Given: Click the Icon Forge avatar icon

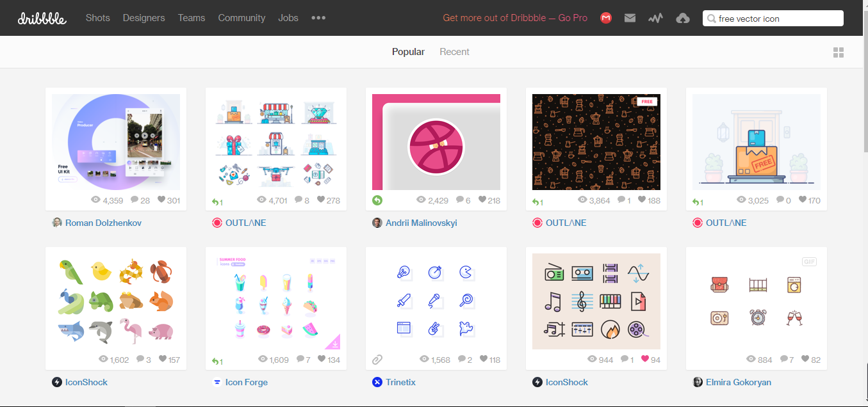Looking at the screenshot, I should click(x=217, y=382).
